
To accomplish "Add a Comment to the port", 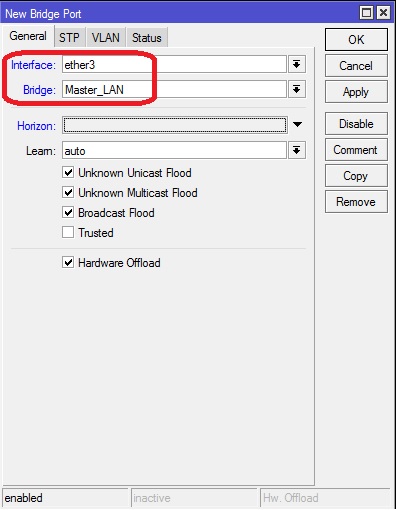I will click(356, 150).
